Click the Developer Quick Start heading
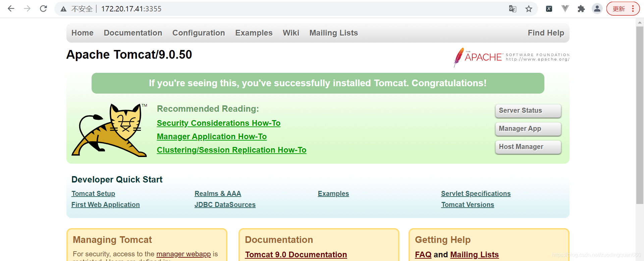The height and width of the screenshot is (261, 644). 117,179
